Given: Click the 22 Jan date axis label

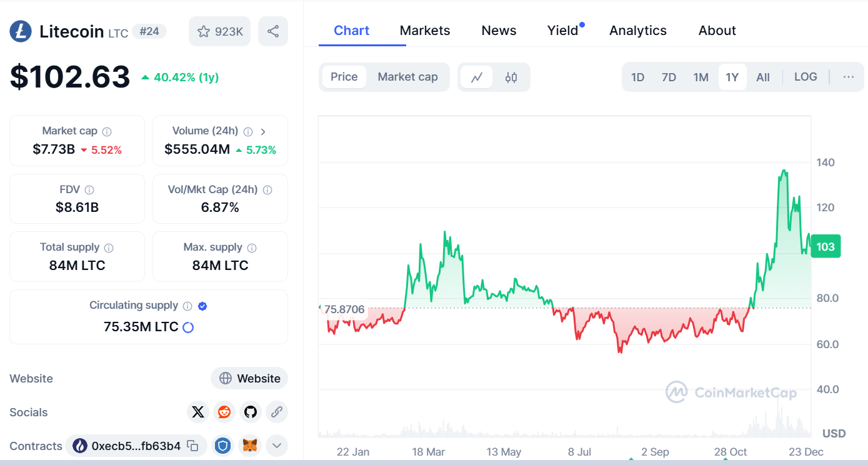Looking at the screenshot, I should tap(353, 452).
